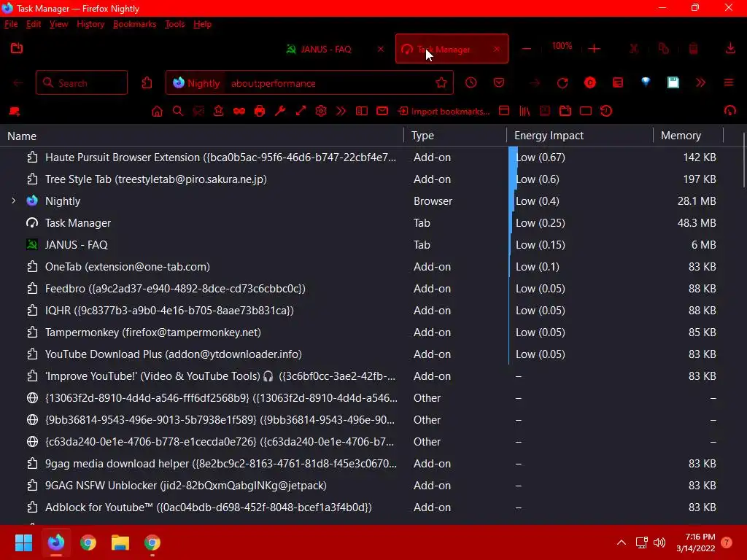Reload the page with the refresh icon
Image resolution: width=747 pixels, height=560 pixels.
[562, 83]
